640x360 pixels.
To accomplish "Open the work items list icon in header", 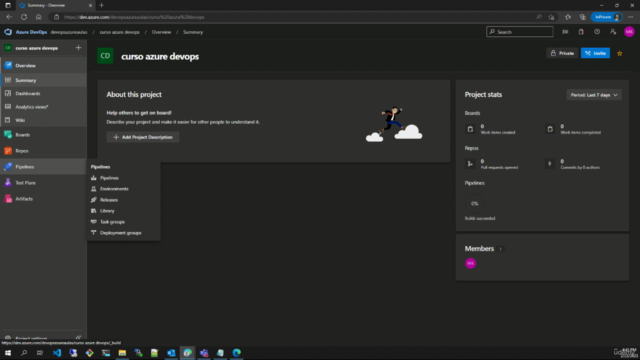I will pyautogui.click(x=565, y=32).
